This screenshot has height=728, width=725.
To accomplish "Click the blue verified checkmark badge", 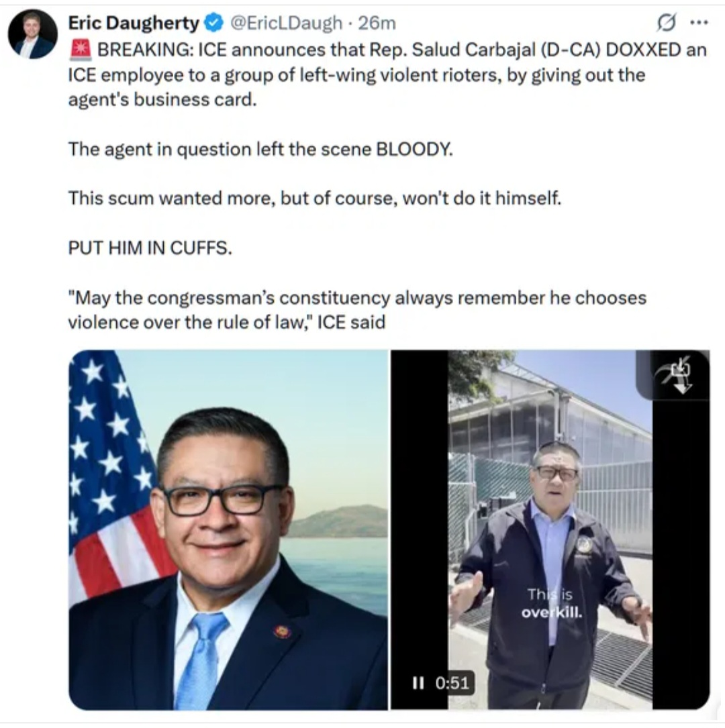I will (x=213, y=23).
